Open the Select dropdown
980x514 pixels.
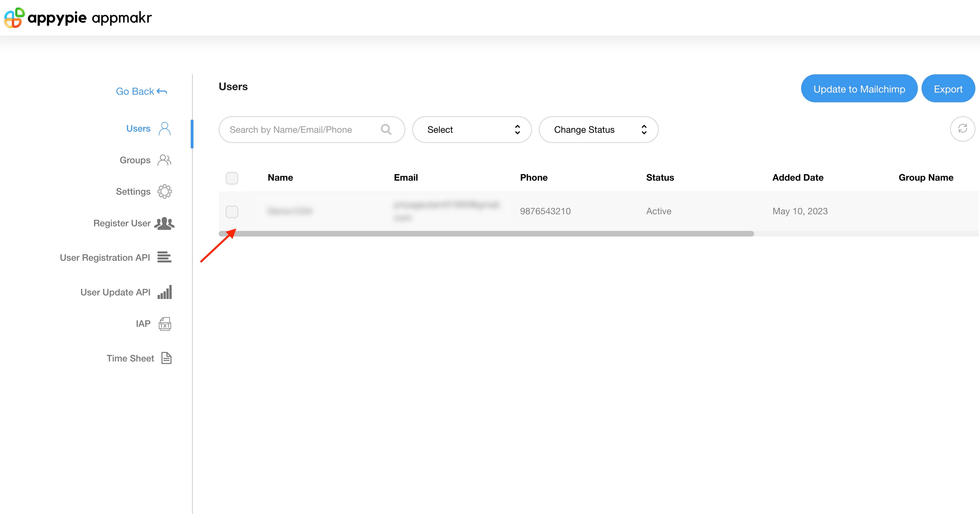point(472,130)
